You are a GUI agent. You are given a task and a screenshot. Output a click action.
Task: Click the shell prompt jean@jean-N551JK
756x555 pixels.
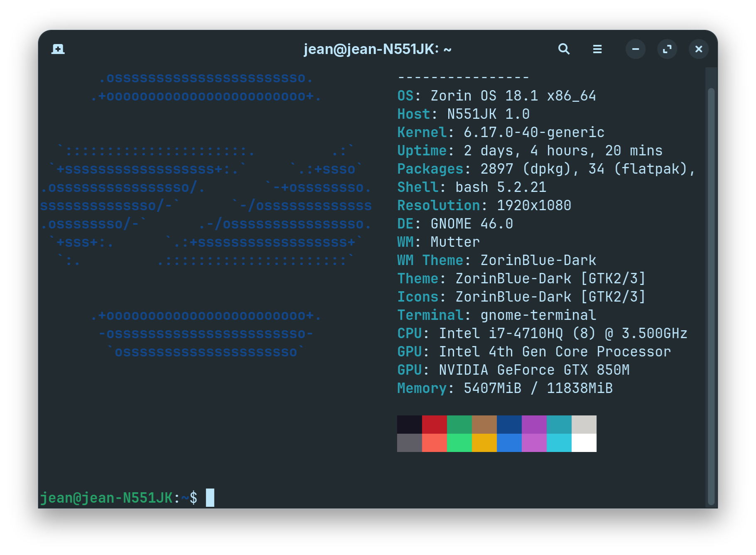[x=106, y=498]
